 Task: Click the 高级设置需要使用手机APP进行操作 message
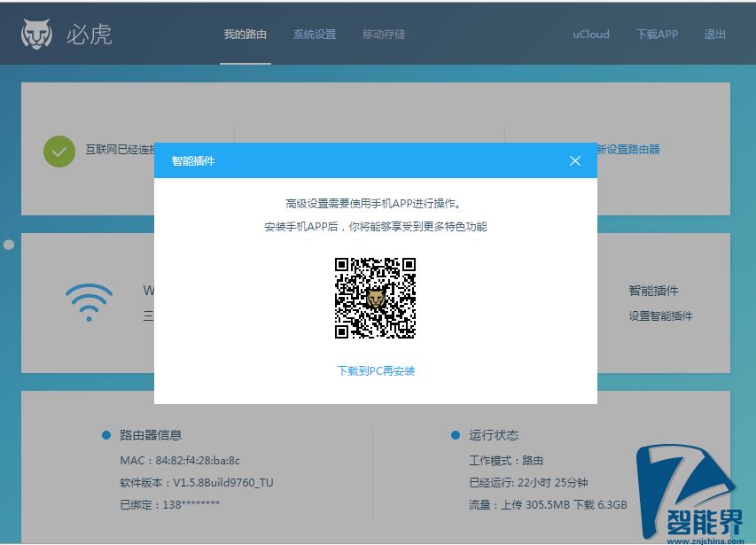(374, 204)
